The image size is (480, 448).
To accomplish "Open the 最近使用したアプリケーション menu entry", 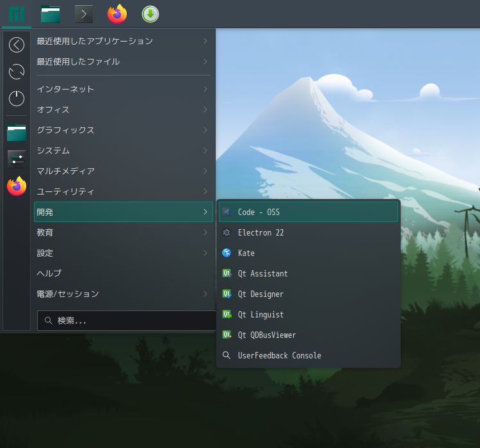I will click(124, 41).
